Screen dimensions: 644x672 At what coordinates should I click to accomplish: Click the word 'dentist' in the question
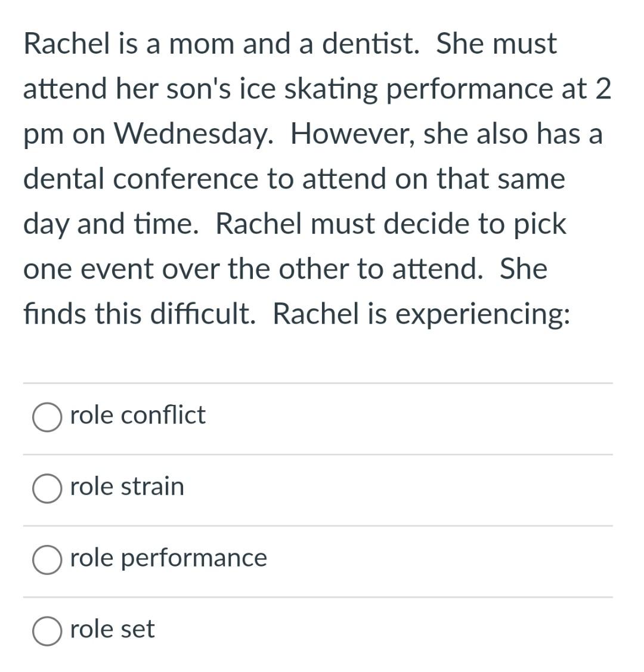[368, 44]
